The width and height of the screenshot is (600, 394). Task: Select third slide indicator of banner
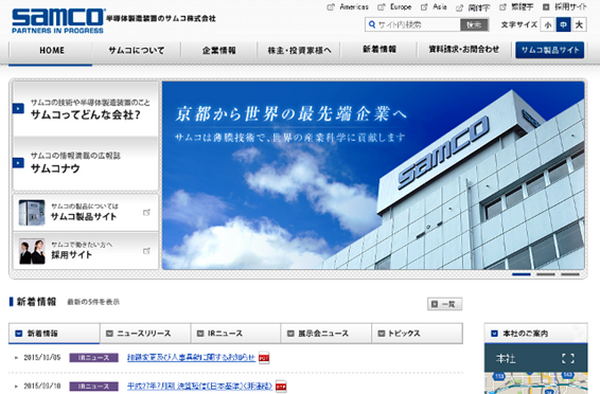[x=570, y=274]
